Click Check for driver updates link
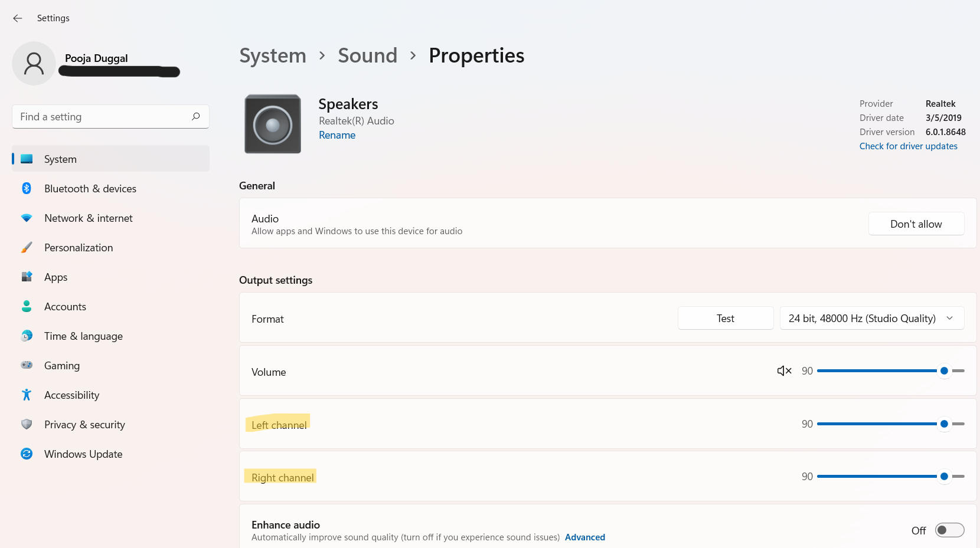Image resolution: width=980 pixels, height=548 pixels. tap(908, 146)
